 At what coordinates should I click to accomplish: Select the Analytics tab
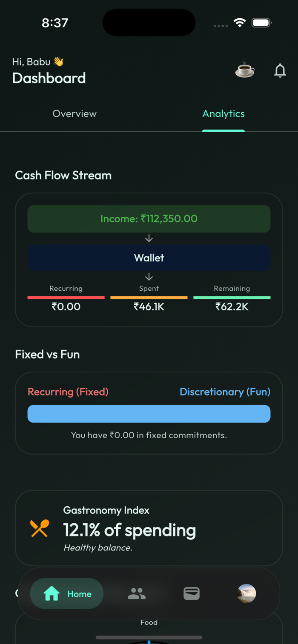pos(223,113)
